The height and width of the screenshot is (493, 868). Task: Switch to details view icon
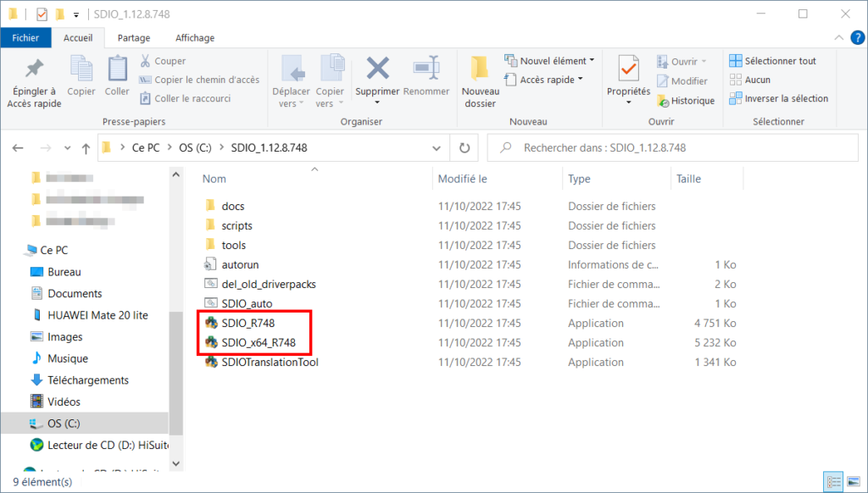[x=833, y=481]
